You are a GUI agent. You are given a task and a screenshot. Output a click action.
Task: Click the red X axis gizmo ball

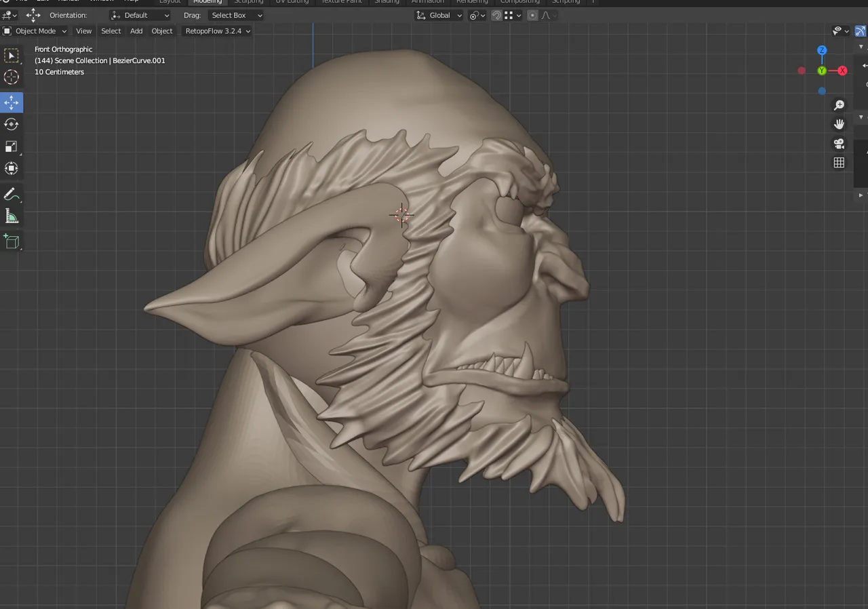842,71
